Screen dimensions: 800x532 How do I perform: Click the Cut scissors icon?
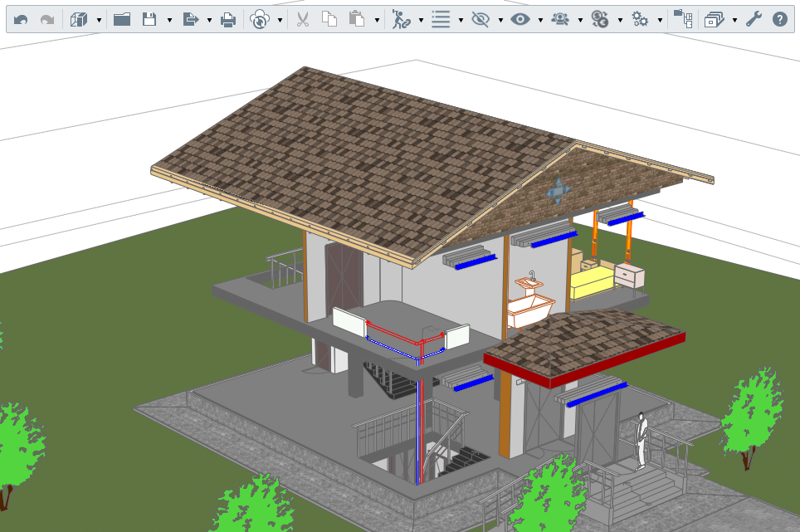[303, 20]
